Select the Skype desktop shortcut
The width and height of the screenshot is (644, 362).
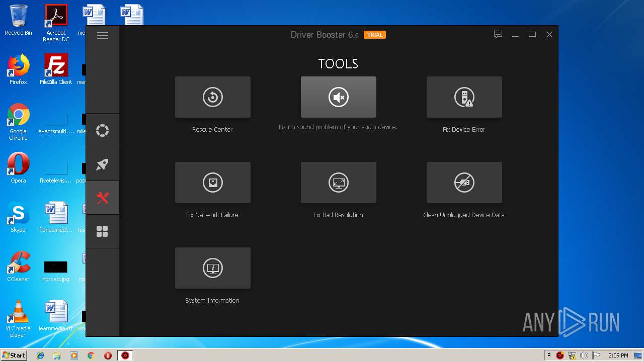pyautogui.click(x=18, y=217)
